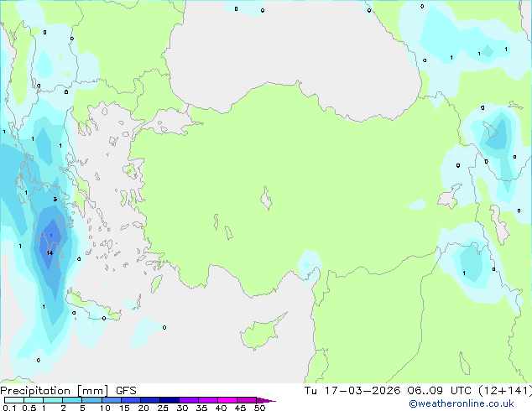Click the 0.1–0.5 mm palest legend swatch
This screenshot has height=411, width=532.
[x=14, y=400]
